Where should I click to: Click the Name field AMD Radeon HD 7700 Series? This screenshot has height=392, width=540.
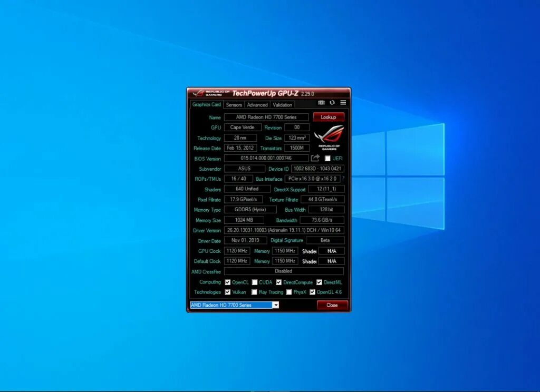tap(266, 117)
